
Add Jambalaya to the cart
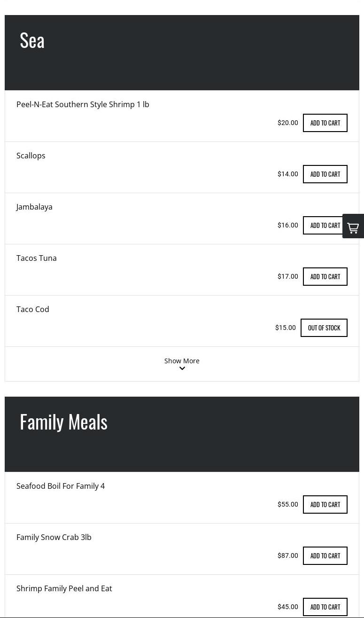(322, 226)
